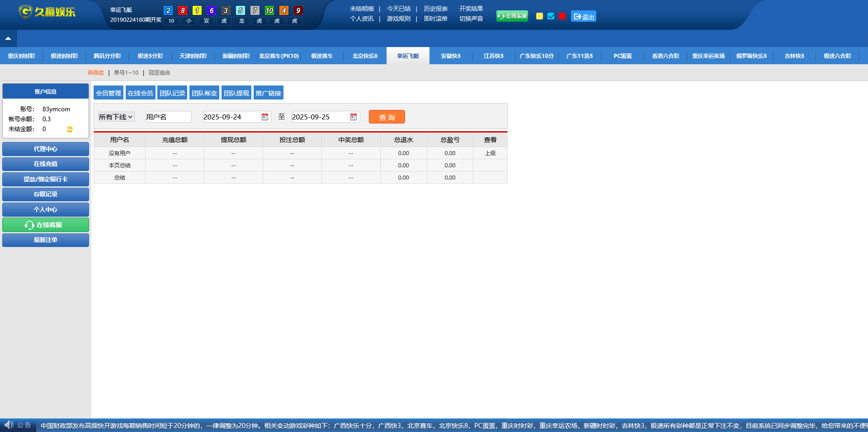Switch to the 在线会员 tab
Image resolution: width=868 pixels, height=432 pixels.
(141, 93)
